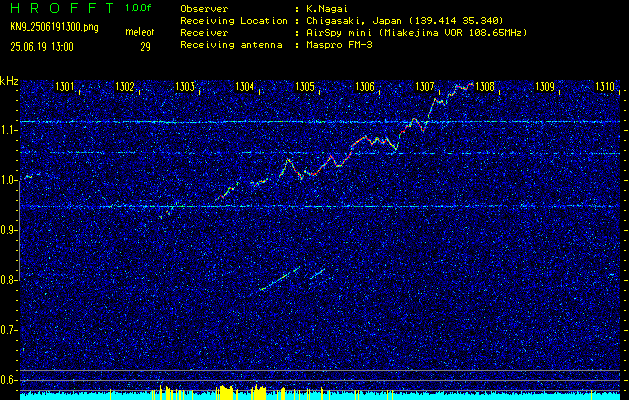
Task: Click the kHz axis unit label
Action: pyautogui.click(x=9, y=81)
